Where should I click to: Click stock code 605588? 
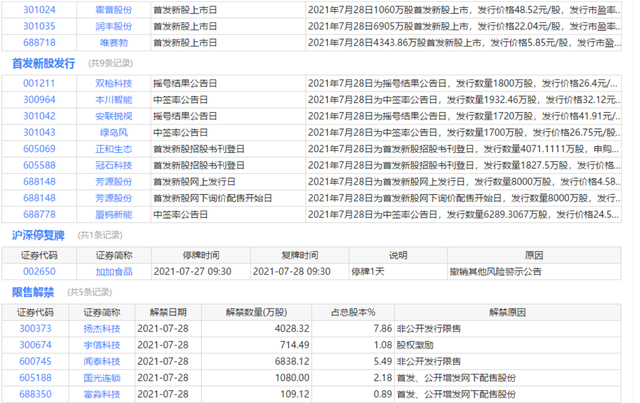tap(39, 165)
